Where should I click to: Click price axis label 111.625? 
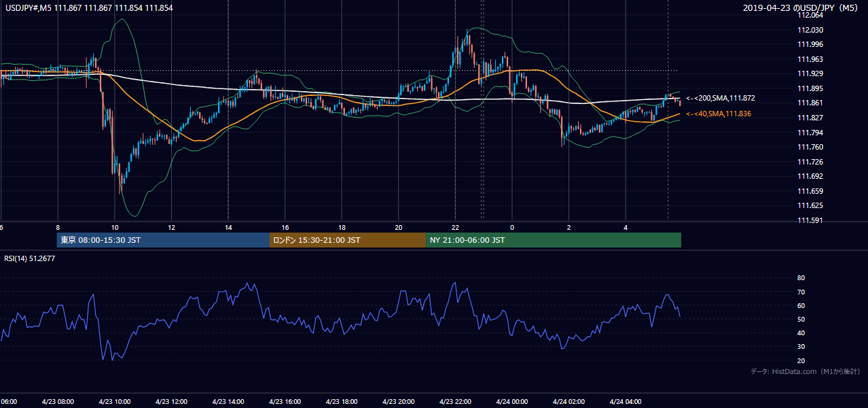pyautogui.click(x=810, y=205)
